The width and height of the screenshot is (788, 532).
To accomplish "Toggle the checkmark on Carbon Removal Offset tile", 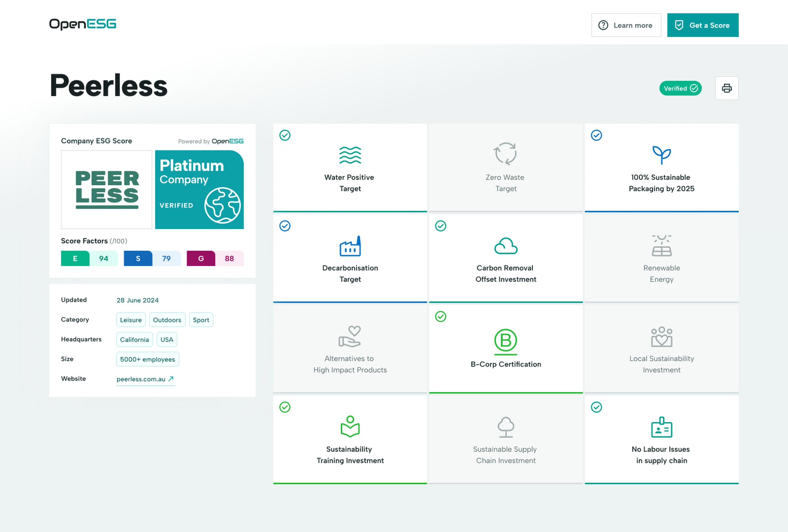I will pos(441,226).
